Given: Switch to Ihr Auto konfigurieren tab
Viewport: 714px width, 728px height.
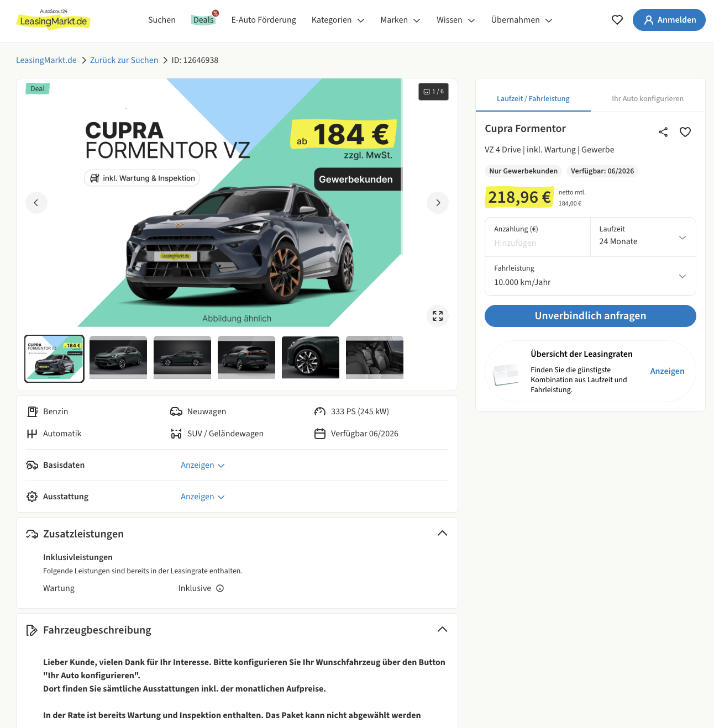Looking at the screenshot, I should pos(648,98).
